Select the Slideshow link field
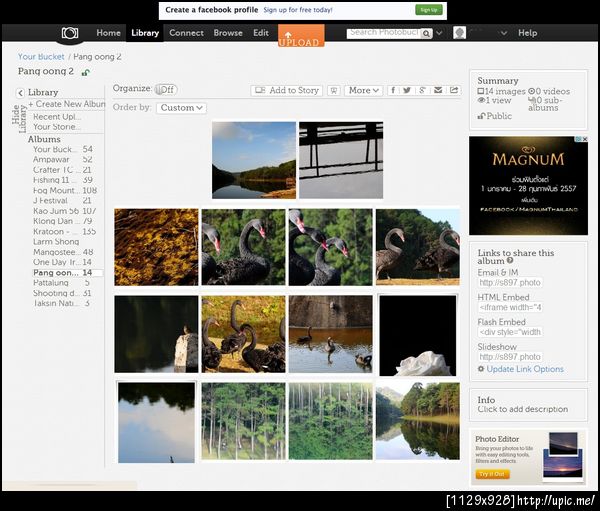The image size is (600, 511). (510, 357)
